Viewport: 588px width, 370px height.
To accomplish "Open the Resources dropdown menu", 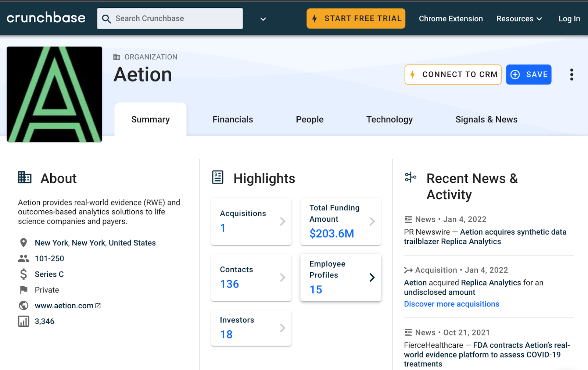I will [519, 19].
